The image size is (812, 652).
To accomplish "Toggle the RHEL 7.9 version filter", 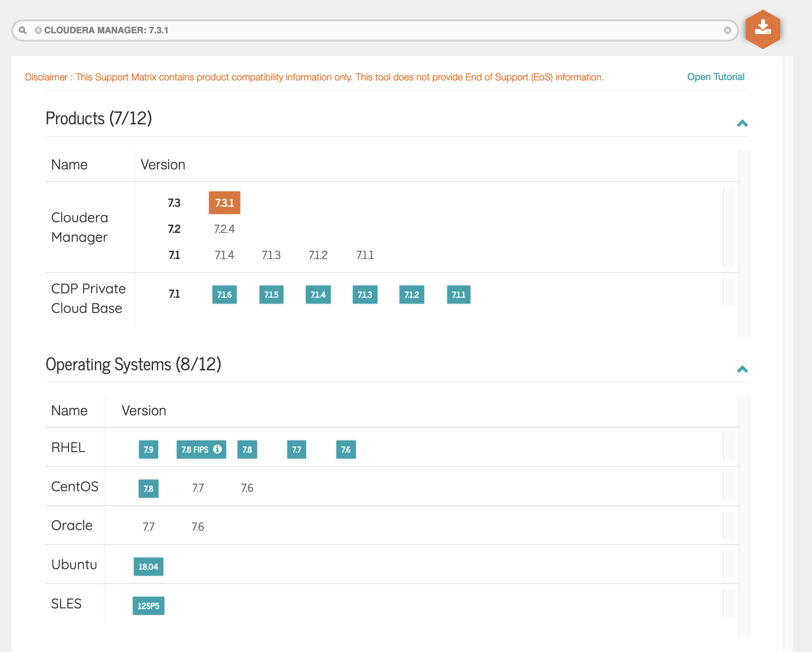I will [x=148, y=449].
